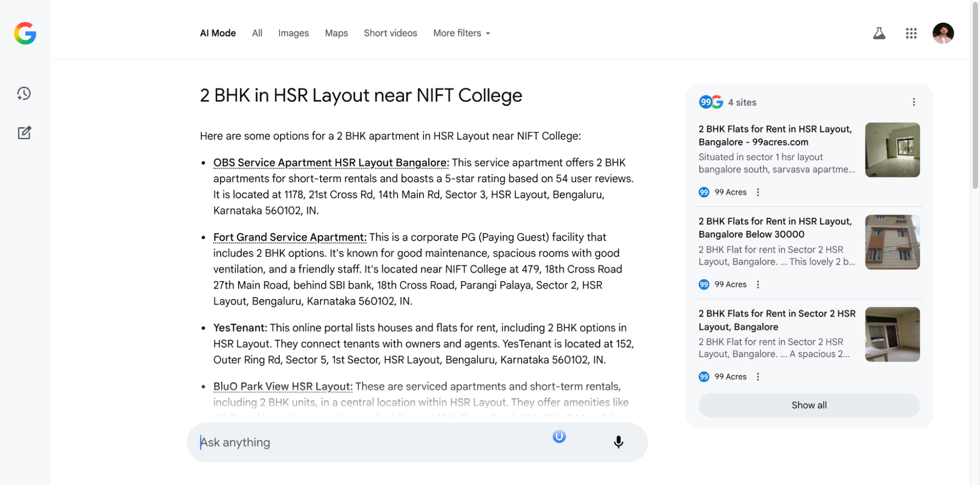Click the blue Lens icon in the search bar
Image resolution: width=980 pixels, height=485 pixels.
coord(558,436)
